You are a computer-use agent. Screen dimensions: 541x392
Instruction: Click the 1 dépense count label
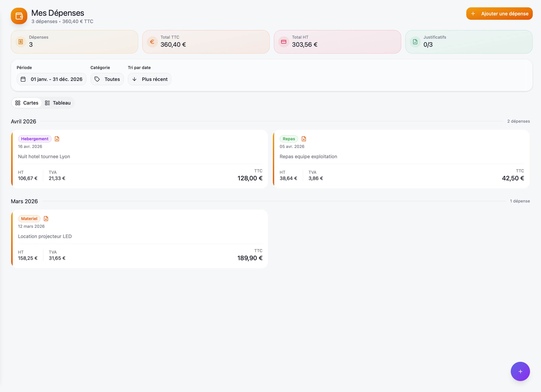[x=520, y=201]
